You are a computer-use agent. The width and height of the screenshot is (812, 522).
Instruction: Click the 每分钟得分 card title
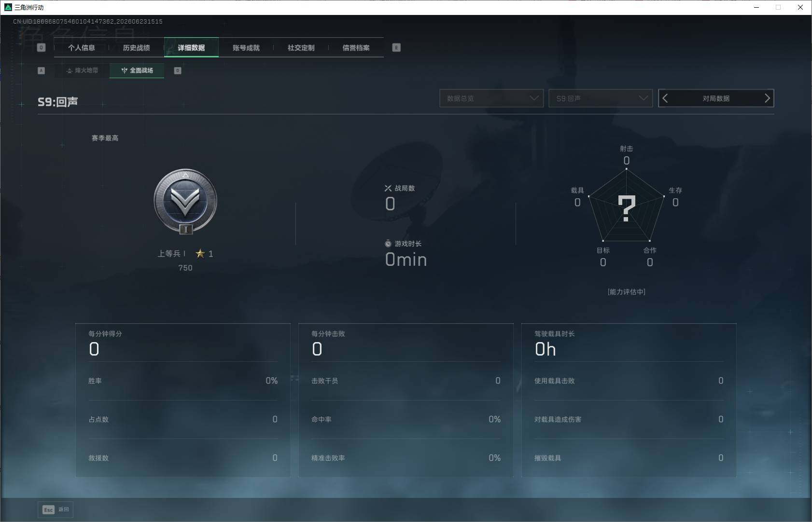105,334
